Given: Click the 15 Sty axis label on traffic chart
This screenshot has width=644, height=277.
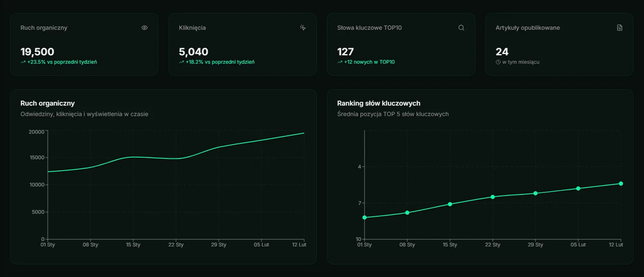Looking at the screenshot, I should (133, 244).
